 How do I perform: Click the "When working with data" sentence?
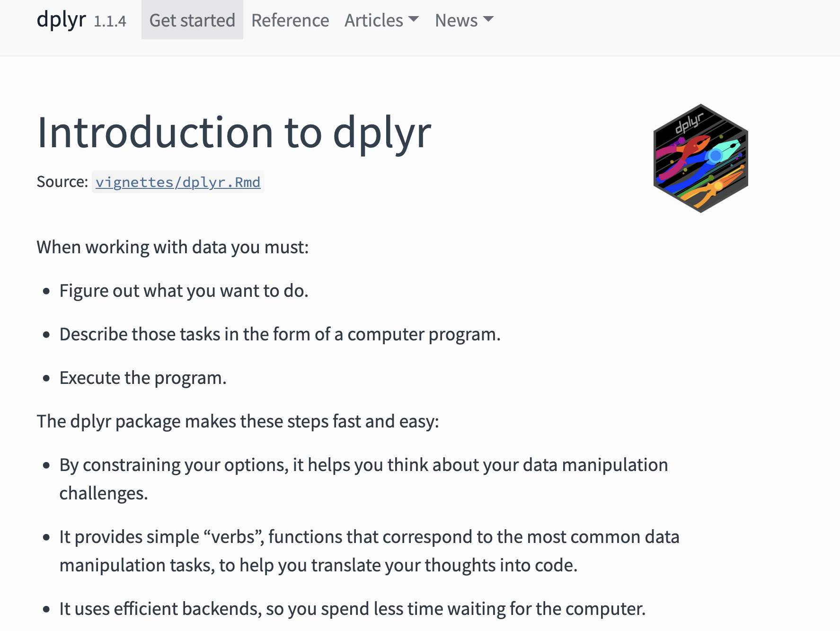(173, 247)
